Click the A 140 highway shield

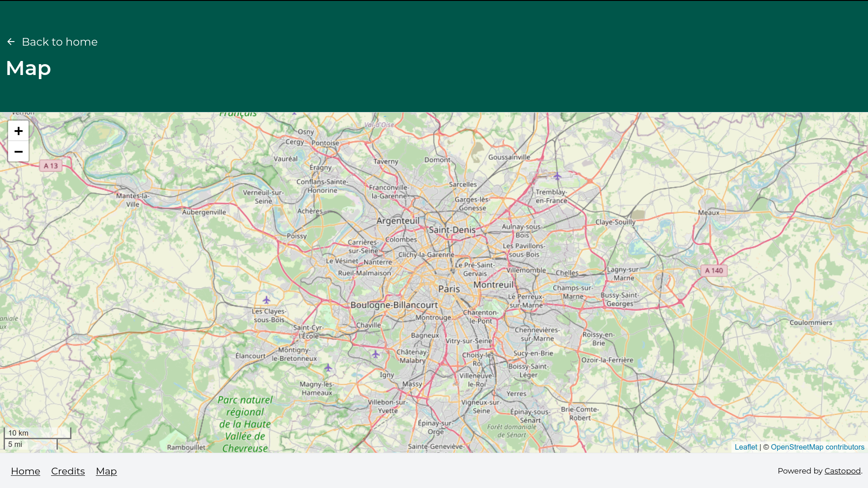tap(714, 271)
